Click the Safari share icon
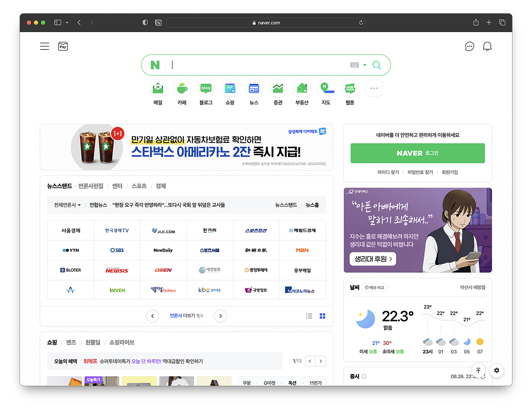The height and width of the screenshot is (412, 532). [x=476, y=22]
